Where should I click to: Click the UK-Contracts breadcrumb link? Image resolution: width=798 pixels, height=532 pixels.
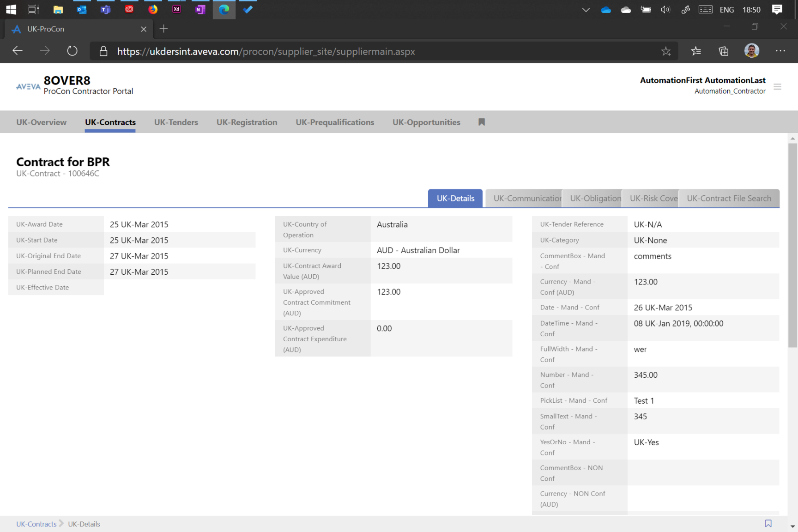coord(36,524)
